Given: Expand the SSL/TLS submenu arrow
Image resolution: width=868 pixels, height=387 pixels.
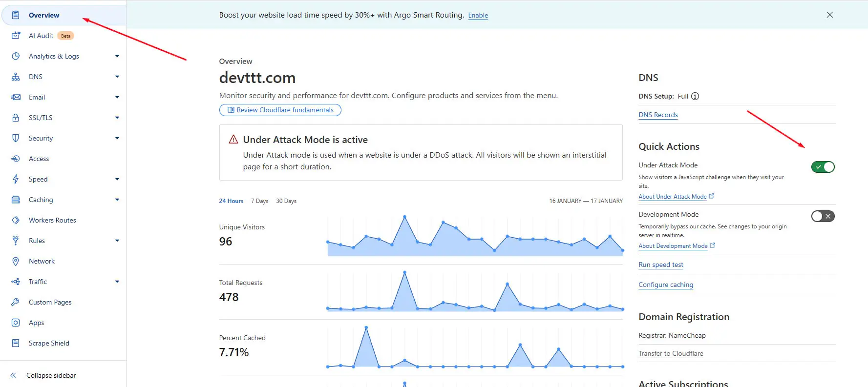Looking at the screenshot, I should coord(117,118).
